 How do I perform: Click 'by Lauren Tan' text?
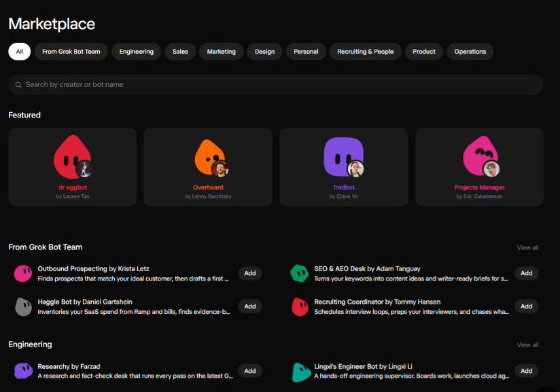coord(73,196)
